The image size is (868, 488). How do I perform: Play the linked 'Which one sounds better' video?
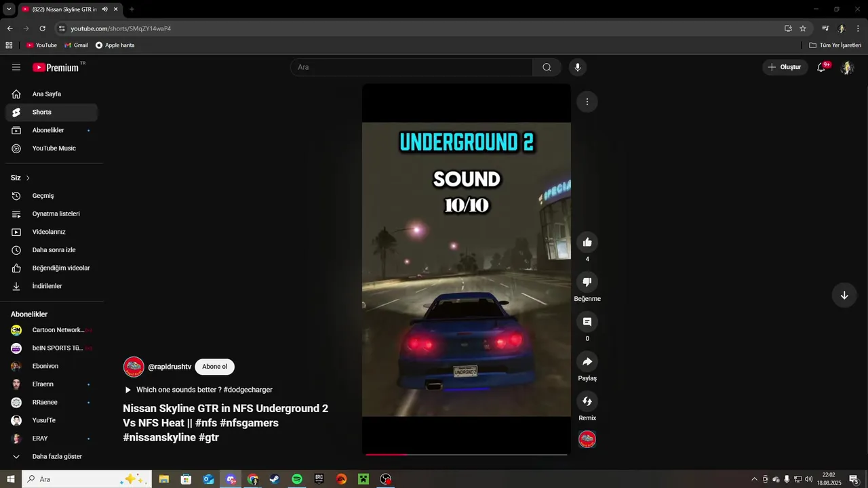coord(198,390)
